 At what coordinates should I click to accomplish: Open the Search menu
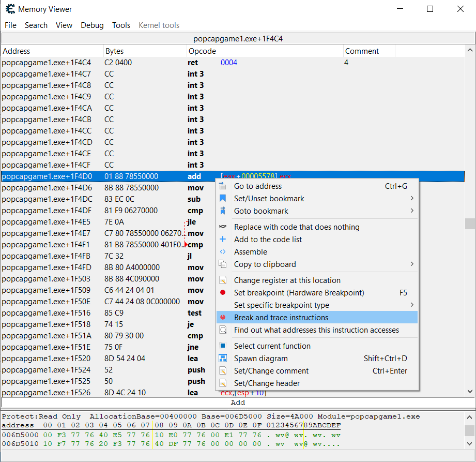pos(36,25)
